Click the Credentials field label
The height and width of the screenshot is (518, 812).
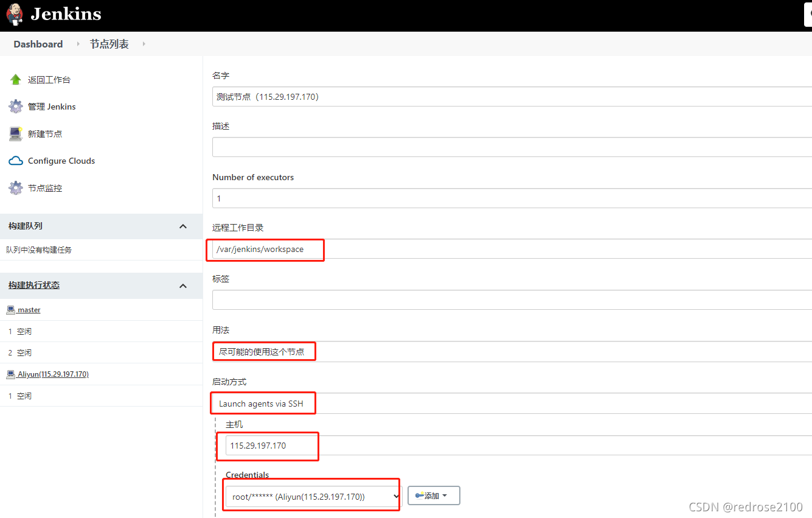pos(248,475)
